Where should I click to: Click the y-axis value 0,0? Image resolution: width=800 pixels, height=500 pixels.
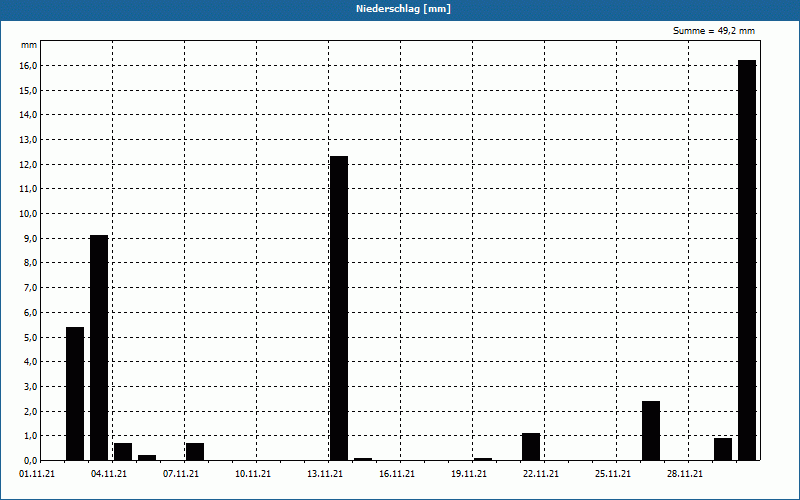(30, 460)
